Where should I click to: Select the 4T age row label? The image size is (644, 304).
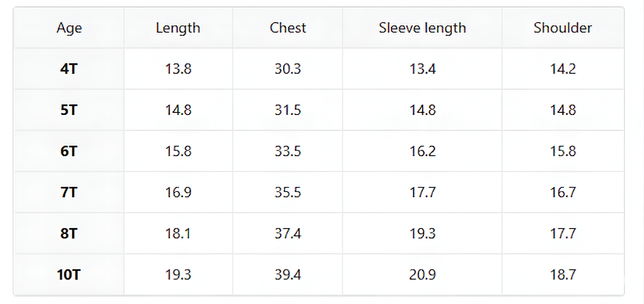[69, 69]
